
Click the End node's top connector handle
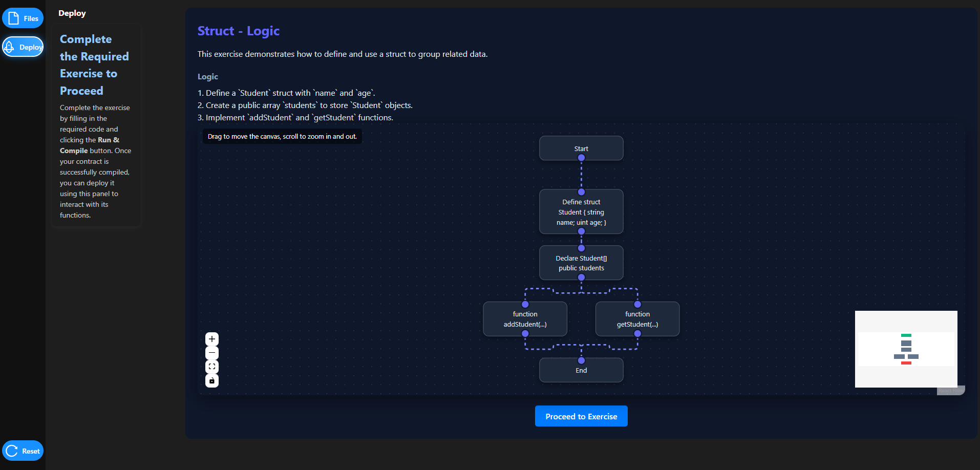581,360
